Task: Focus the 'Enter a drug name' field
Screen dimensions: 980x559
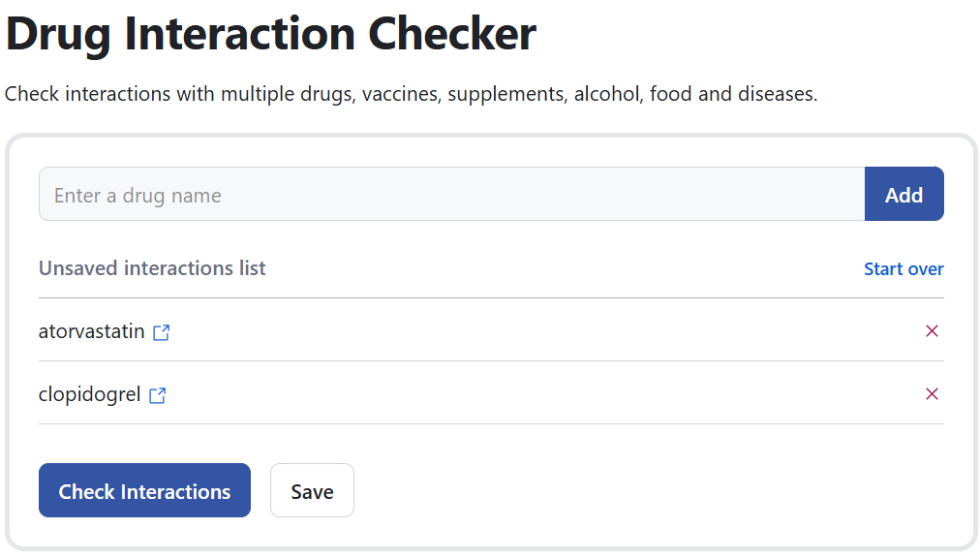Action: [450, 195]
